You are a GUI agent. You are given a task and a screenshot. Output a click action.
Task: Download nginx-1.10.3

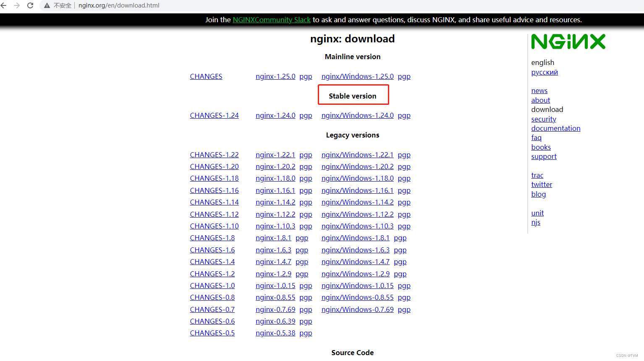(275, 226)
